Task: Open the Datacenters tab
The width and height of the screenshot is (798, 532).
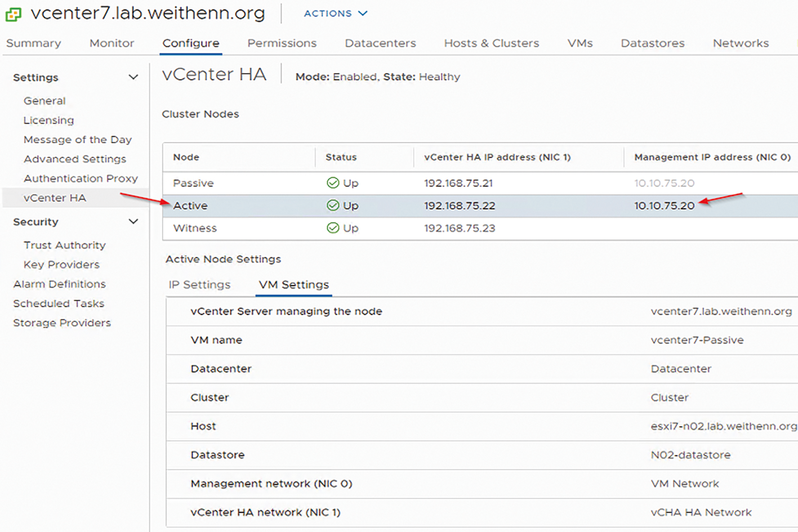Action: (x=380, y=43)
